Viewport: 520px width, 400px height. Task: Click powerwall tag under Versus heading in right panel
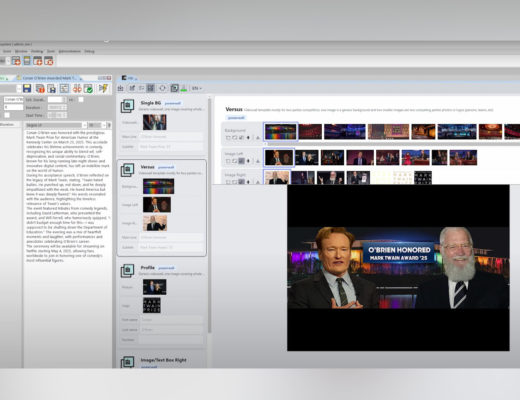point(236,118)
